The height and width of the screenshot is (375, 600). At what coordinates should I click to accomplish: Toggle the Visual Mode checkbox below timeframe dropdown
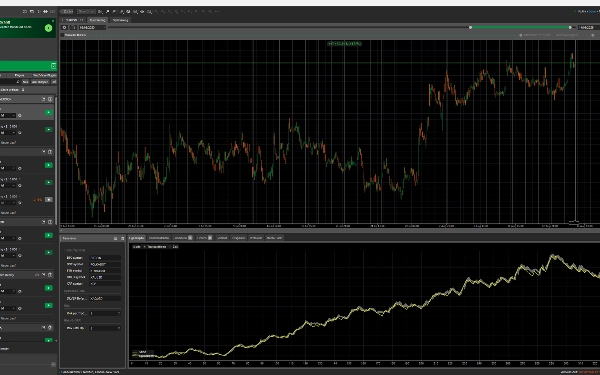coord(63,35)
